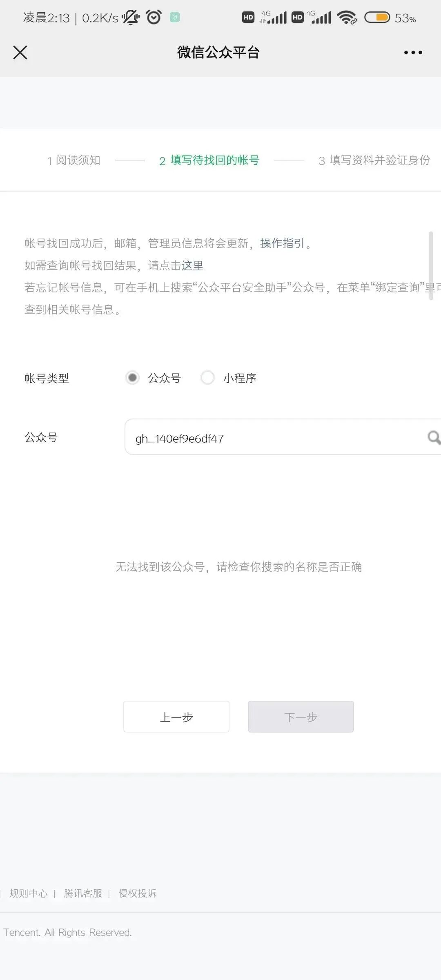Click the disabled 下一步 button
Screen dimensions: 441x980
pos(301,717)
